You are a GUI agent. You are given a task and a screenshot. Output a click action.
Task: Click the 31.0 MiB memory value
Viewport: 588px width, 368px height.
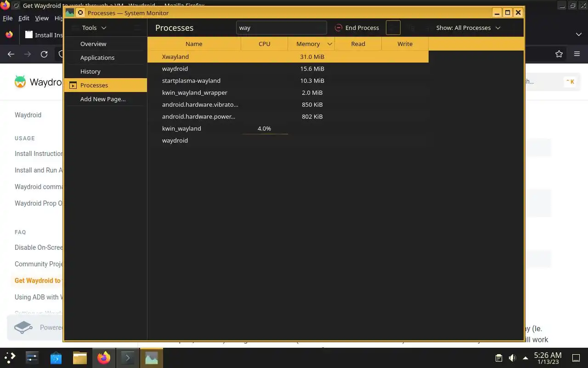(312, 57)
